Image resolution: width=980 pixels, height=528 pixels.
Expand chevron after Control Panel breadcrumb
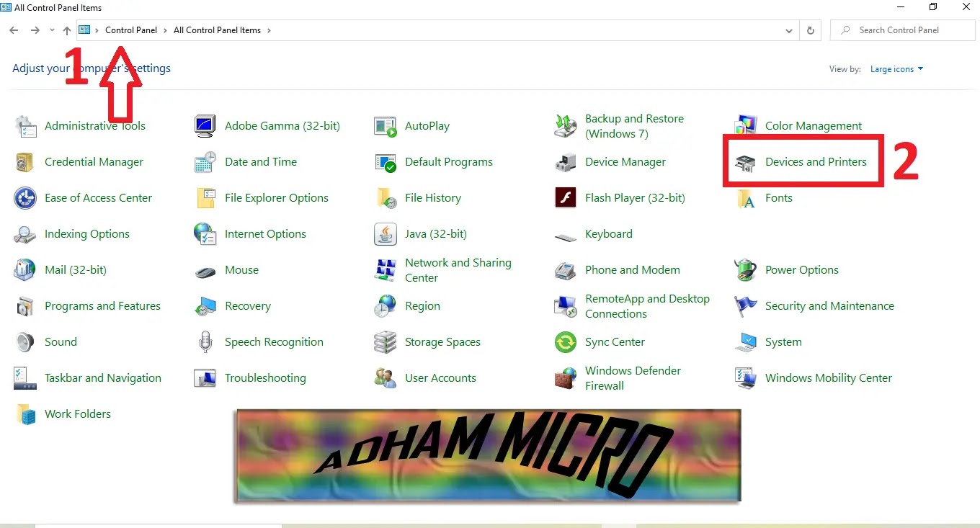pos(165,30)
